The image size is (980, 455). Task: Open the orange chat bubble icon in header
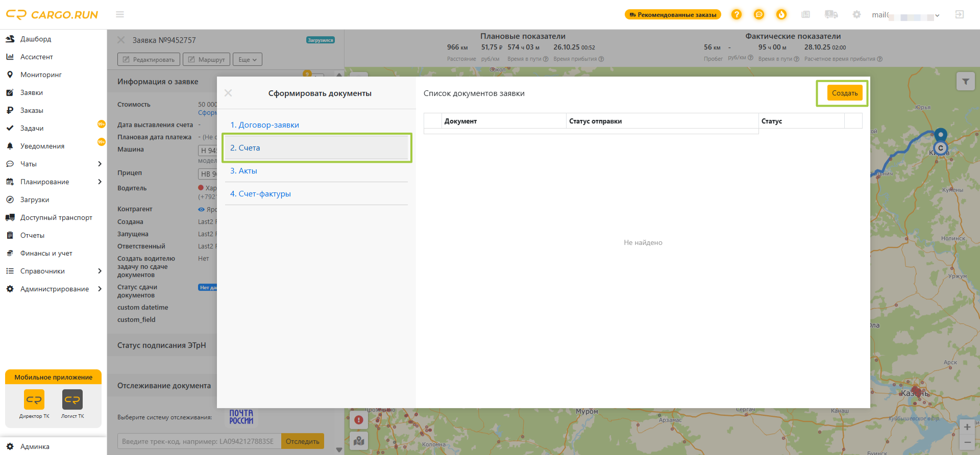pyautogui.click(x=759, y=14)
